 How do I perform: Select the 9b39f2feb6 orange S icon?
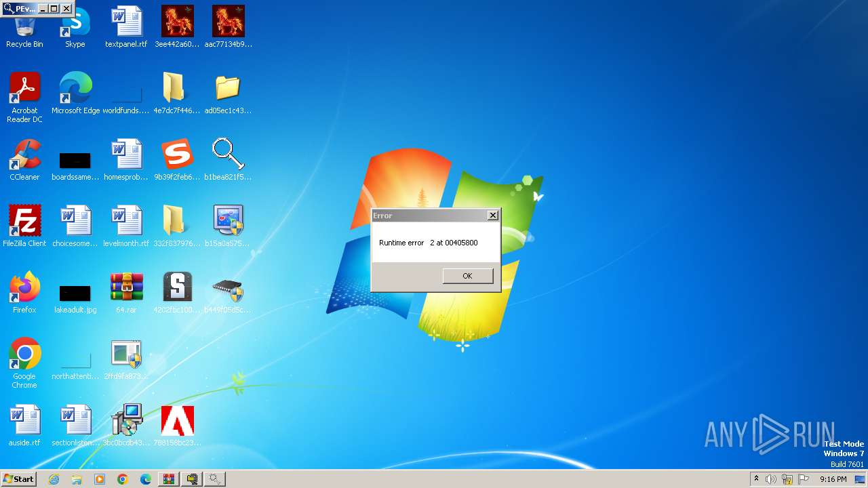(177, 161)
